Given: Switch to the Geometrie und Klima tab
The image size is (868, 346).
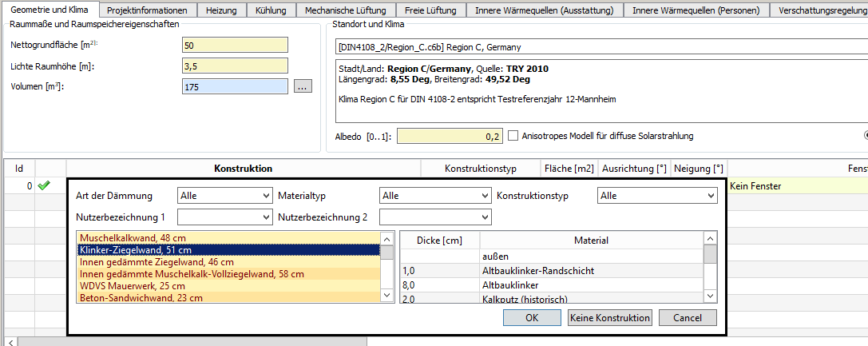Looking at the screenshot, I should point(50,10).
